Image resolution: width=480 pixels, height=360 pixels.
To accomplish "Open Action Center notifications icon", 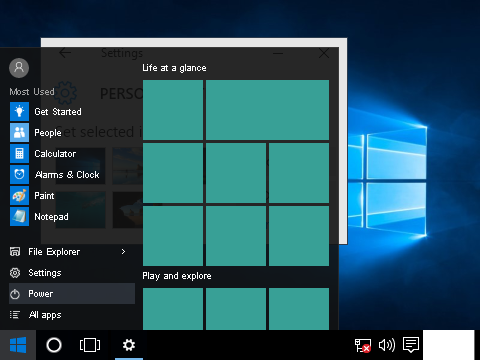I will pyautogui.click(x=411, y=345).
